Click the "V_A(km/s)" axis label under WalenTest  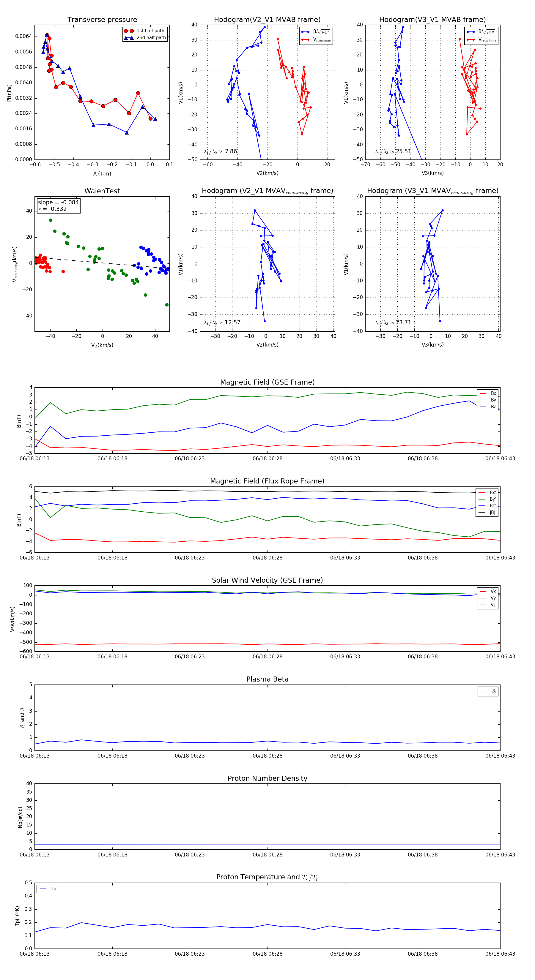point(102,345)
